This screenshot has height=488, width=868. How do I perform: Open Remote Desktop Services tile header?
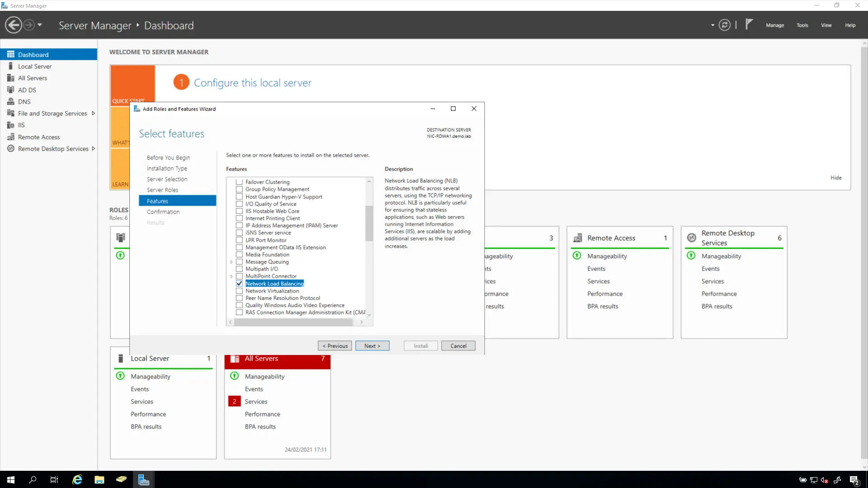coord(734,238)
